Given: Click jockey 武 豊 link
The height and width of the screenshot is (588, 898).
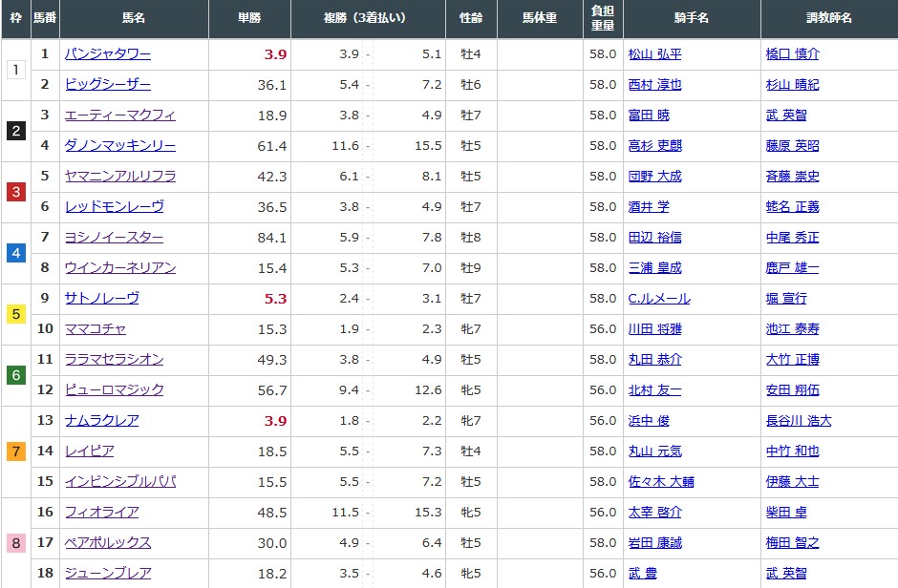Looking at the screenshot, I should click(642, 574).
